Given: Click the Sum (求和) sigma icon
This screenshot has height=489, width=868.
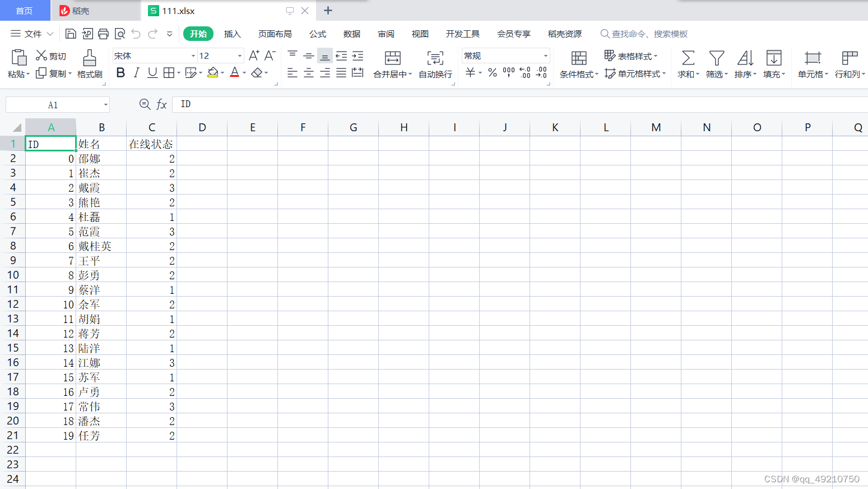Looking at the screenshot, I should (688, 58).
